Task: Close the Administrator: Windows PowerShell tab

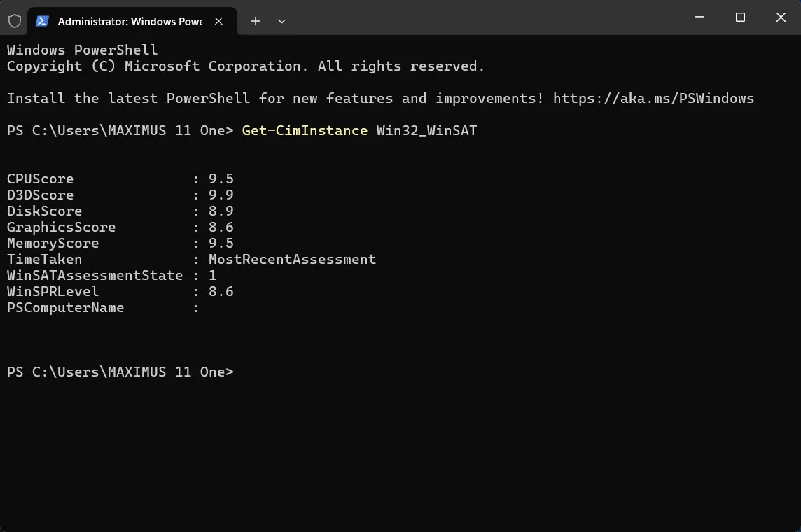Action: [x=218, y=21]
